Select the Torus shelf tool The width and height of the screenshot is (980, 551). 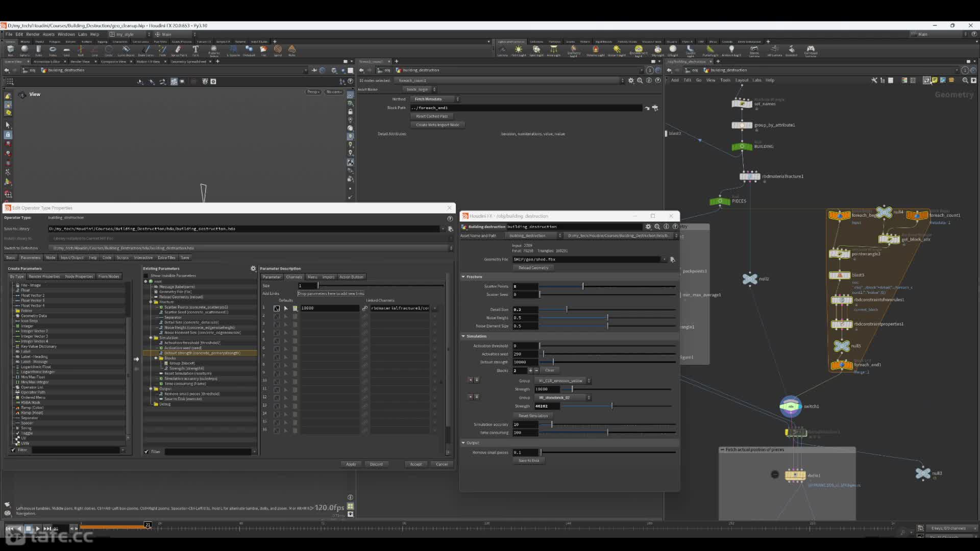click(53, 51)
